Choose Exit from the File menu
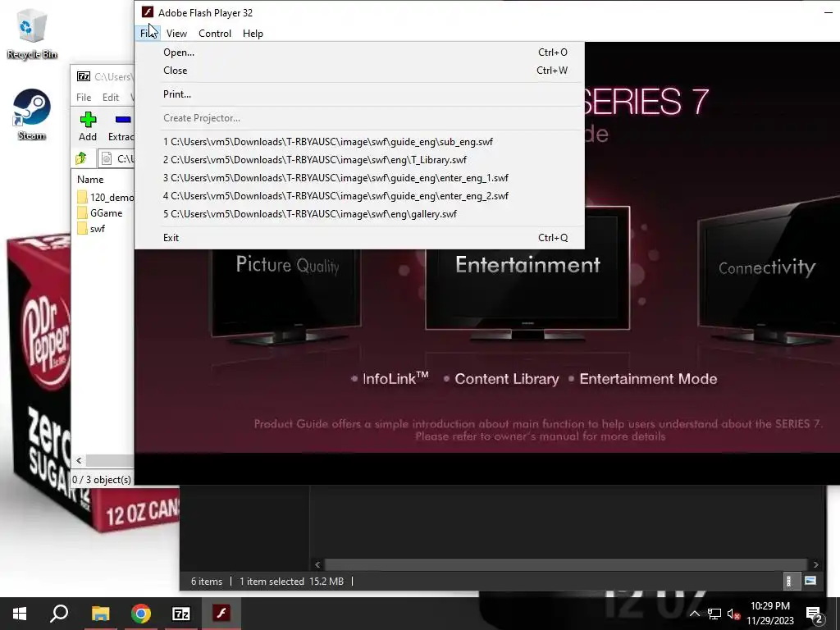Image resolution: width=840 pixels, height=630 pixels. click(359, 237)
